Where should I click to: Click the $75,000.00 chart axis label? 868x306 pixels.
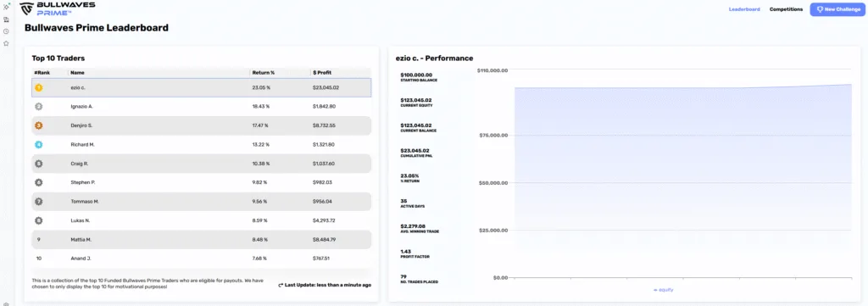coord(494,135)
